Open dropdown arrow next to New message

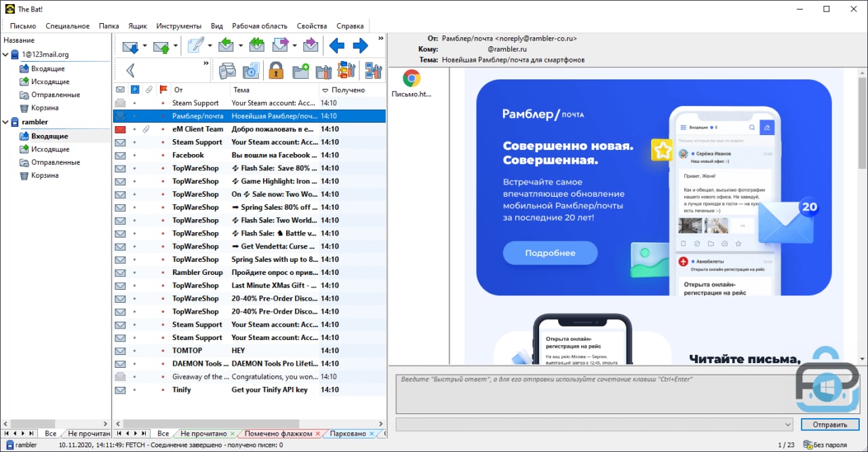tap(210, 46)
